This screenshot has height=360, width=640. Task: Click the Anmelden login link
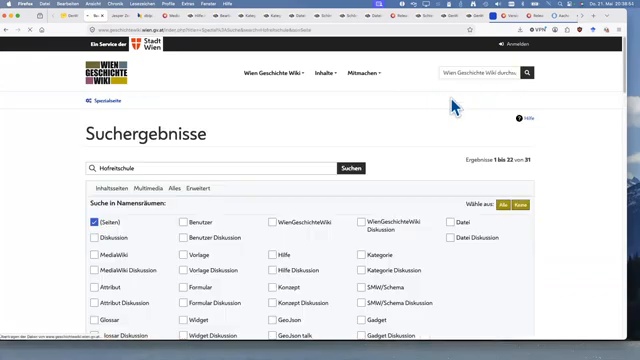click(x=514, y=44)
